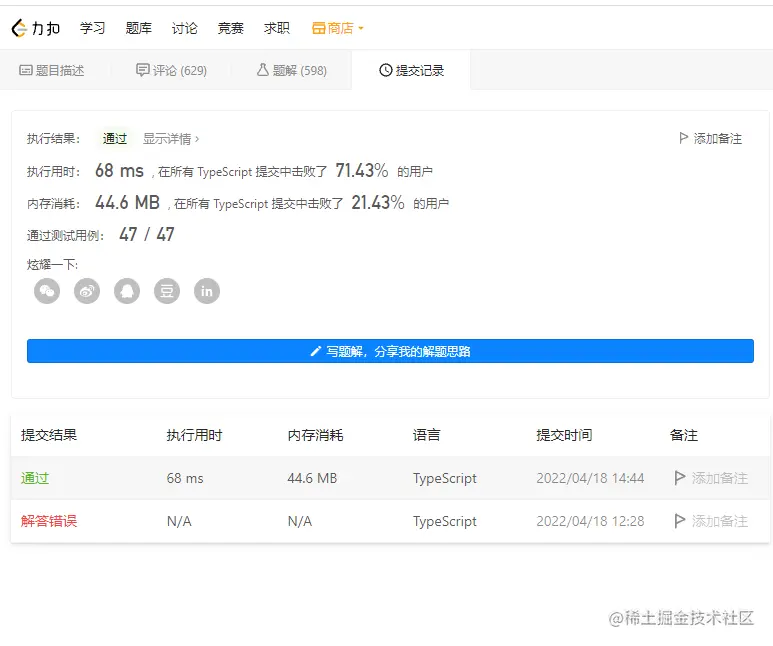Click the N/A memory cell
Image resolution: width=773 pixels, height=646 pixels.
(300, 521)
